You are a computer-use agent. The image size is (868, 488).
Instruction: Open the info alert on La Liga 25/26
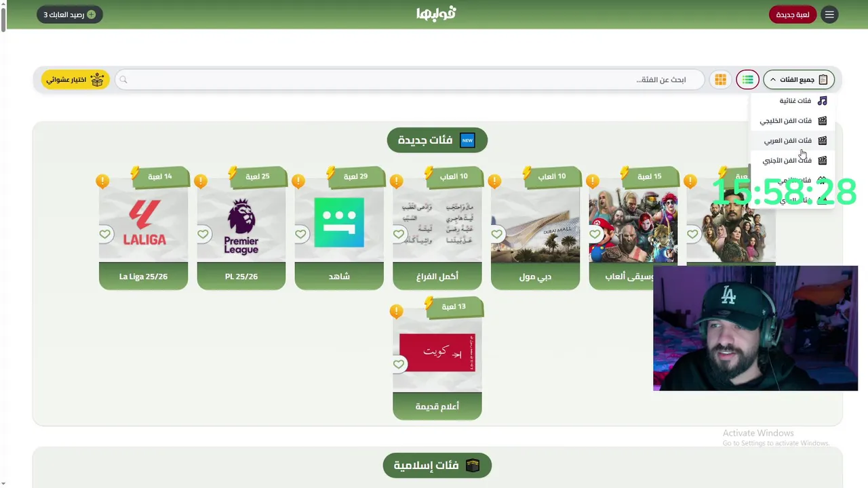click(x=102, y=181)
